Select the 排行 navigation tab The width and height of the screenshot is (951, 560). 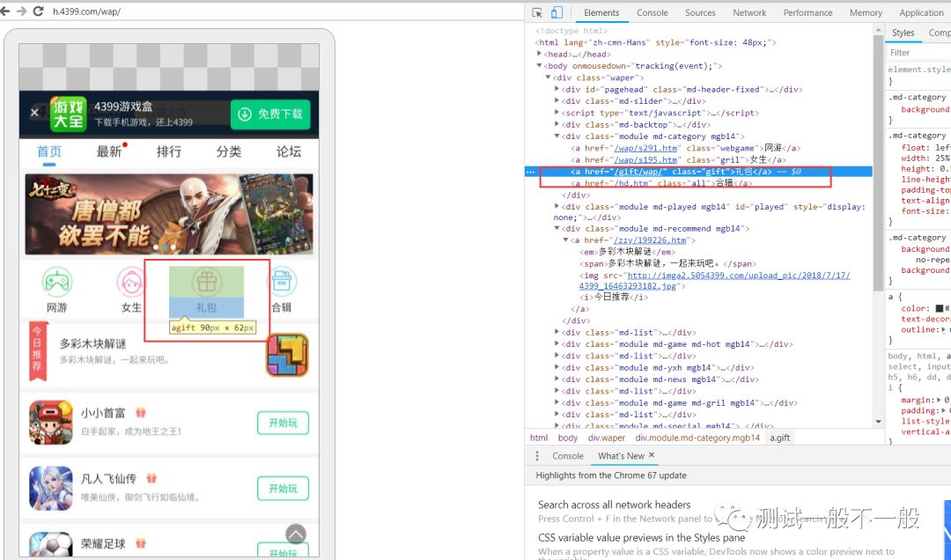point(168,151)
